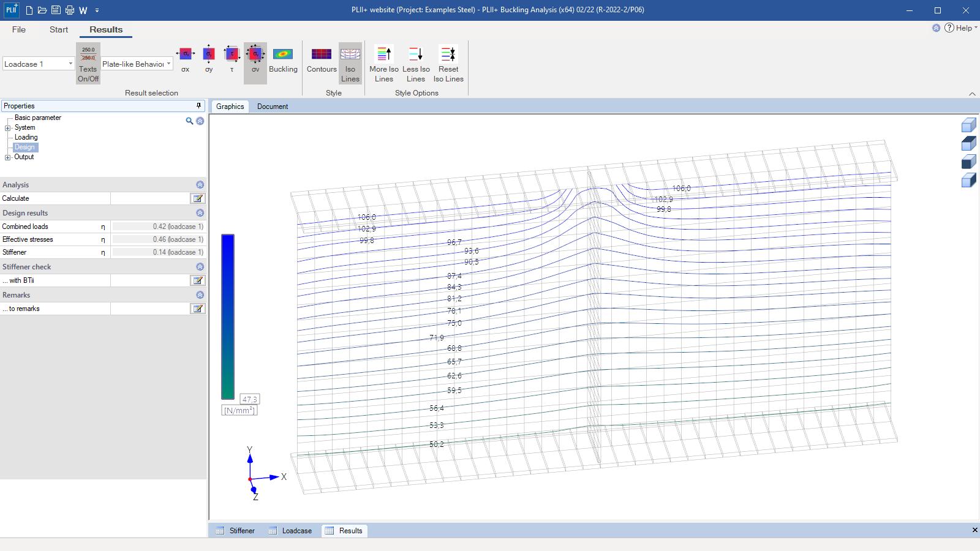Collapse the Design results section
This screenshot has height=551, width=980.
[200, 213]
